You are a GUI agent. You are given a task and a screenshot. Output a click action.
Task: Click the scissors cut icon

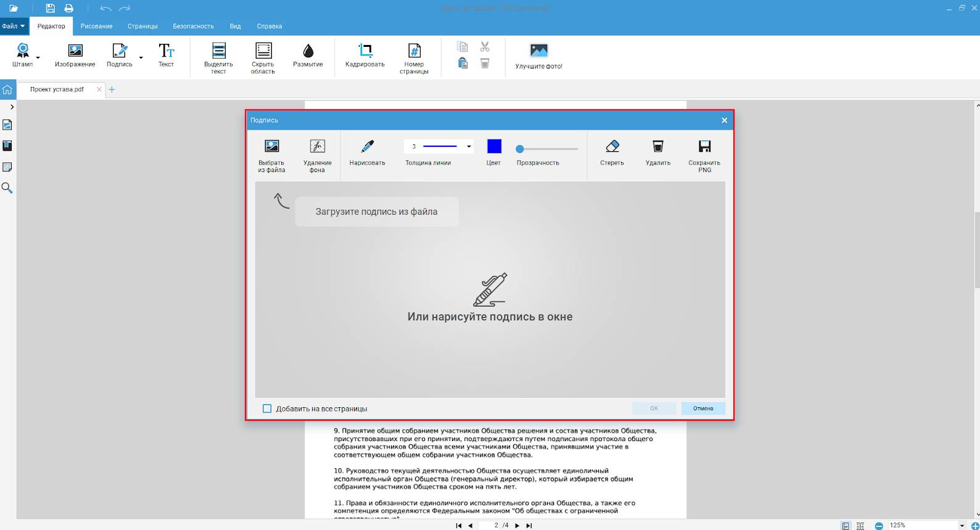pos(485,47)
